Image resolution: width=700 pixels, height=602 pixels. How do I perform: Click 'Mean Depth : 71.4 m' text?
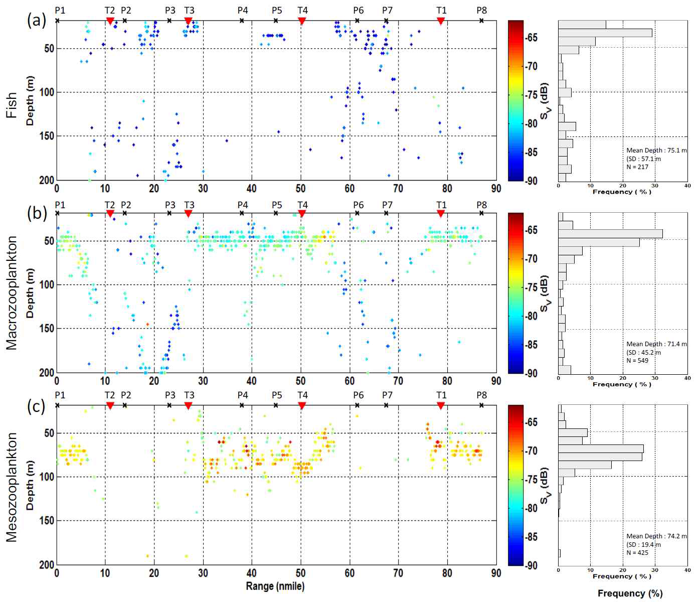656,344
